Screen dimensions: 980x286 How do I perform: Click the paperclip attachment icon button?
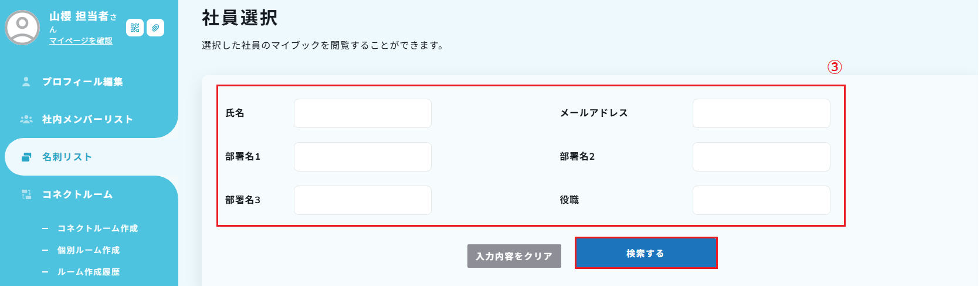155,28
